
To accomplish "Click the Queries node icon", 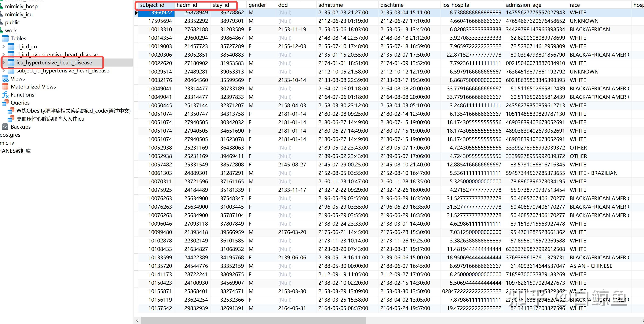I will [x=5, y=103].
